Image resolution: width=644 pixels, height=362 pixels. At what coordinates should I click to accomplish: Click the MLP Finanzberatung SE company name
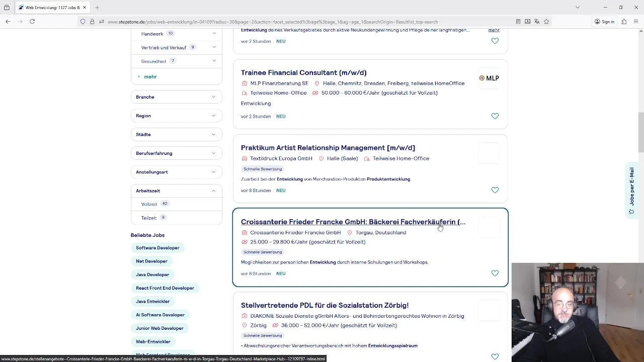(x=279, y=83)
